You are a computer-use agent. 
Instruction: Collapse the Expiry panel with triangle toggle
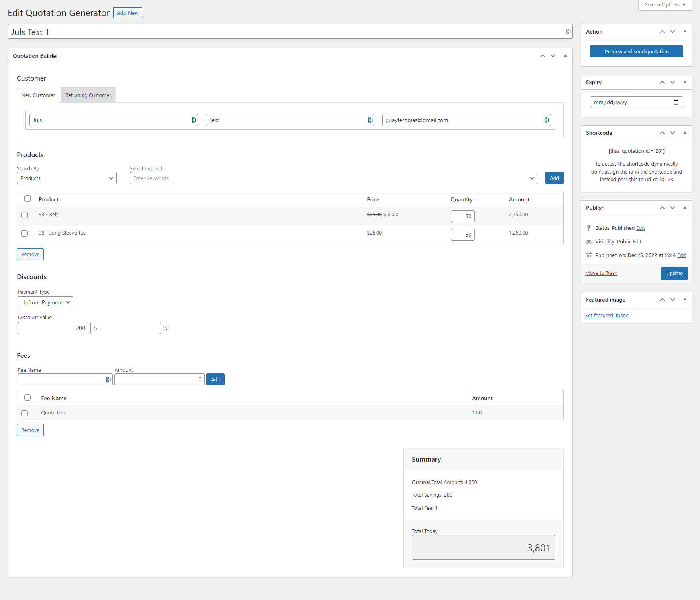685,82
